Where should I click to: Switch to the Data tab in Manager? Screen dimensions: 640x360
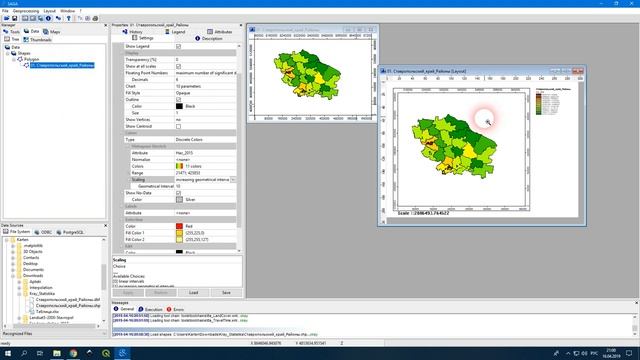click(x=31, y=31)
